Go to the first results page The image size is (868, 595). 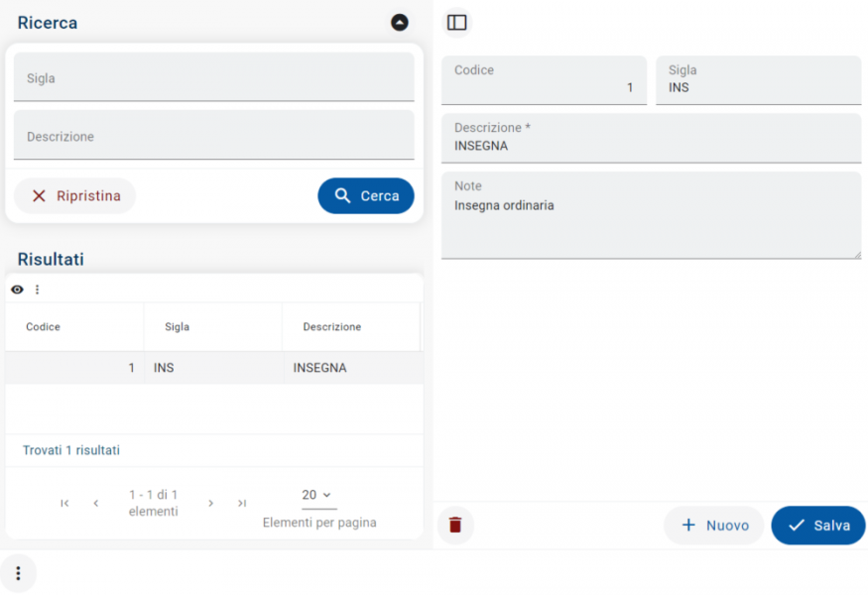coord(64,503)
